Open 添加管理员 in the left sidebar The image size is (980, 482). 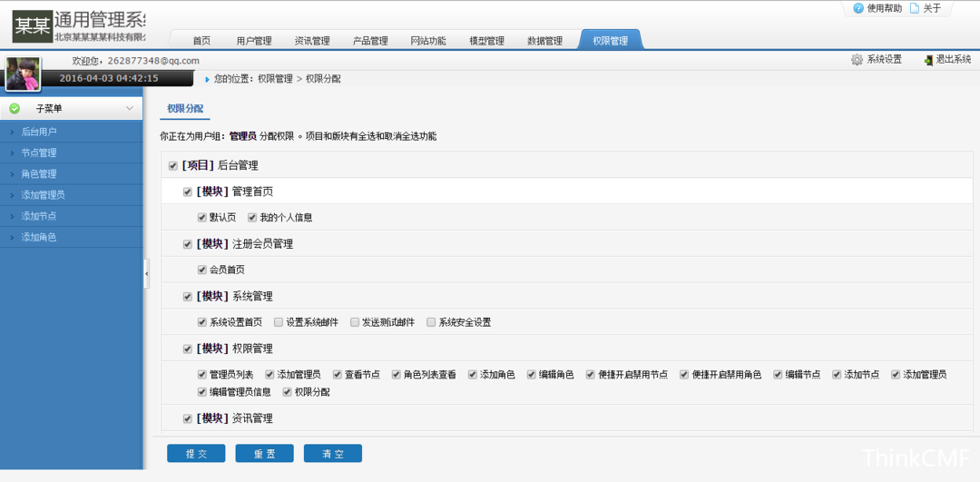coord(72,195)
